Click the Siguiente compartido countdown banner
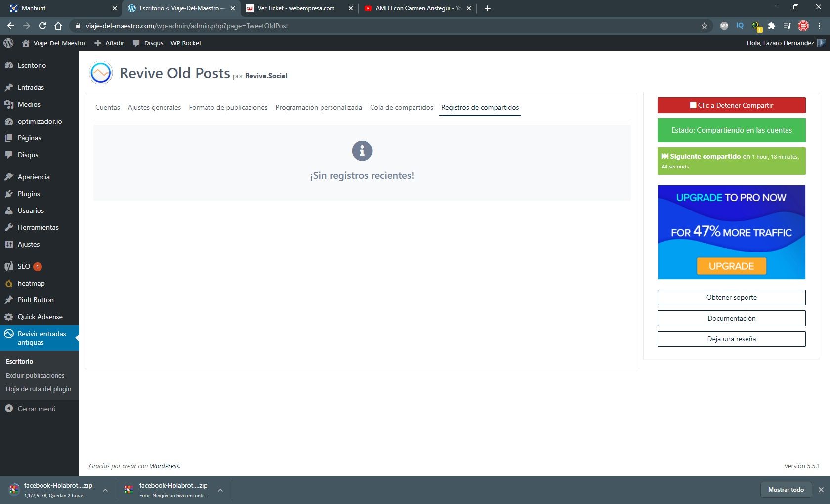The image size is (830, 504). 732,161
